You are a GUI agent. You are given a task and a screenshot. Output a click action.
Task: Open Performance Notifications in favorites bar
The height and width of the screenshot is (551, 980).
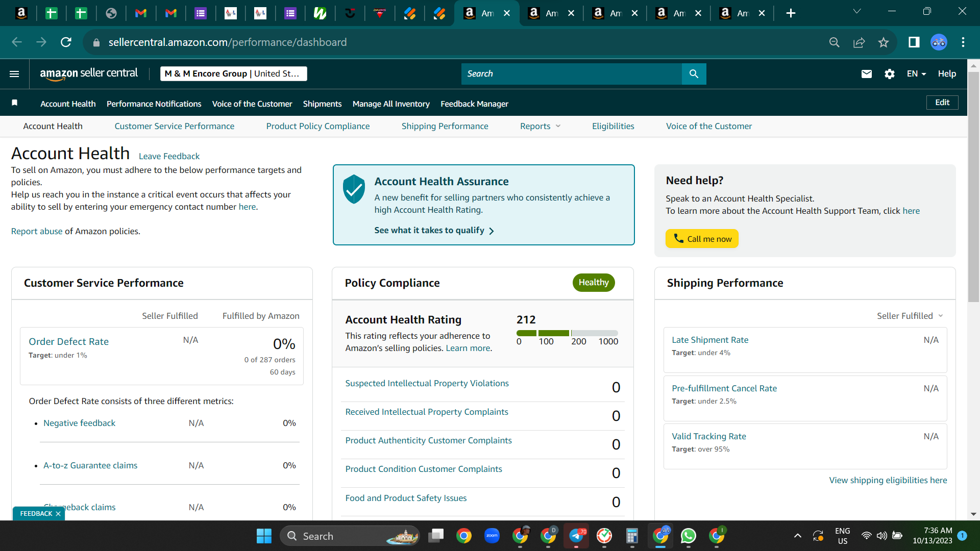pyautogui.click(x=154, y=104)
